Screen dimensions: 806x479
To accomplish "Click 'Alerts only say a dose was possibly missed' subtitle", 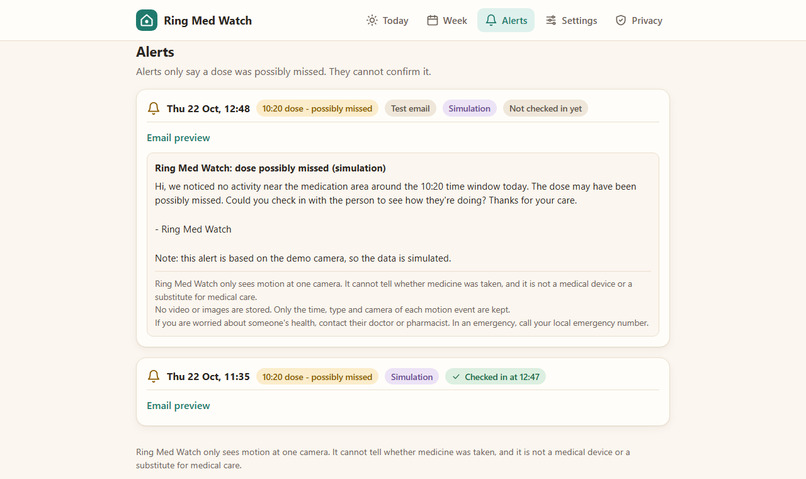I will [x=283, y=71].
